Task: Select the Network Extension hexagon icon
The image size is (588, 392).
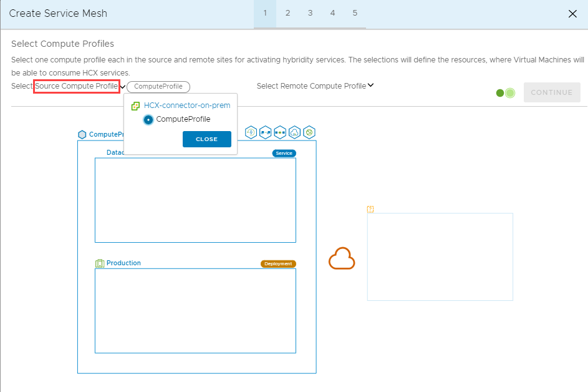Action: [x=279, y=132]
